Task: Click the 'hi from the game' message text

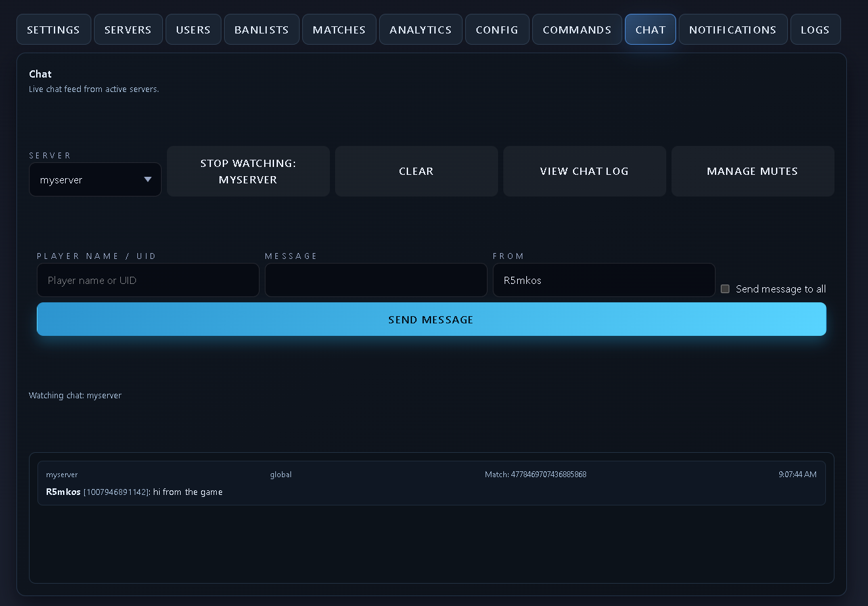Action: point(188,492)
